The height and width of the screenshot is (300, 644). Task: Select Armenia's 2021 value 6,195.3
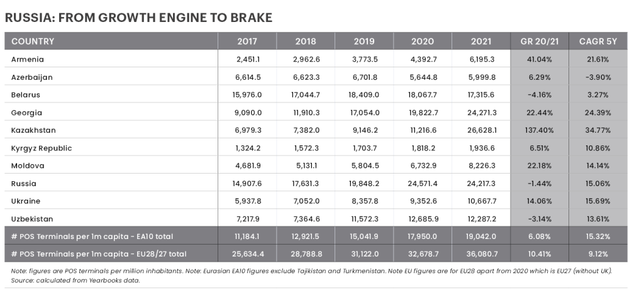pyautogui.click(x=482, y=59)
